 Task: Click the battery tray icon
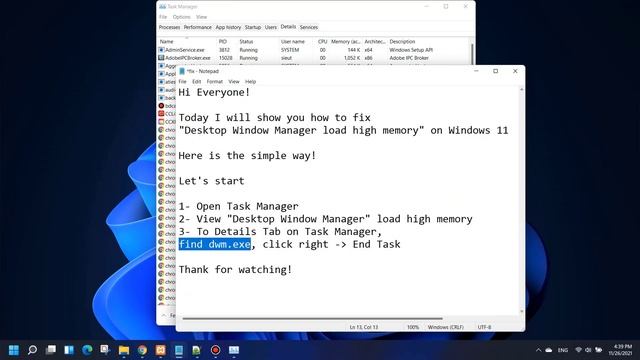[599, 350]
